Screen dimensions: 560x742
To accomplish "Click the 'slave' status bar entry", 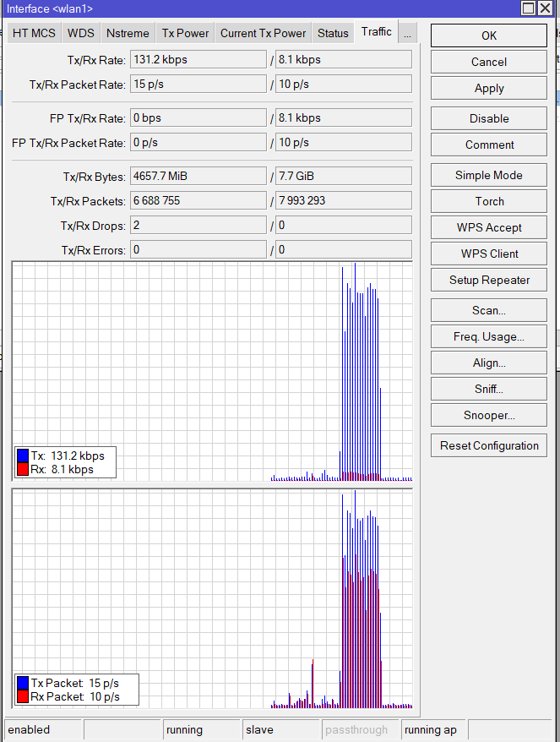I will pos(281,729).
